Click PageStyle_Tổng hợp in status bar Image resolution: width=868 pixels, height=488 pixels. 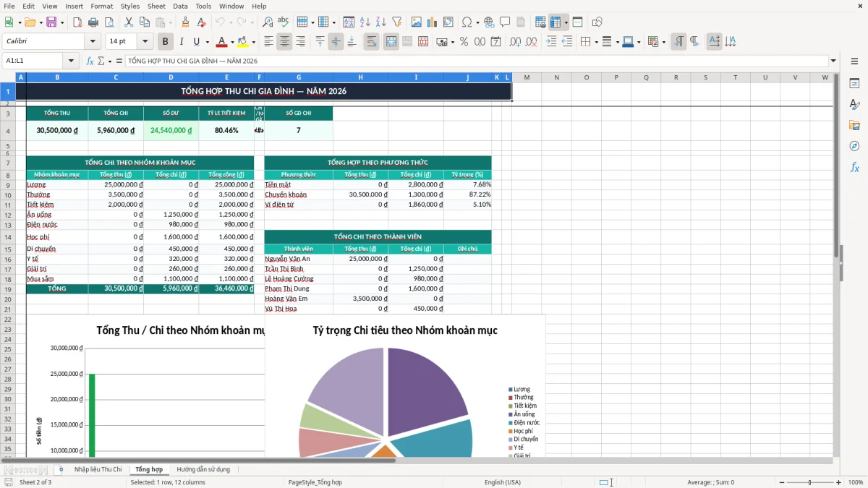point(315,482)
